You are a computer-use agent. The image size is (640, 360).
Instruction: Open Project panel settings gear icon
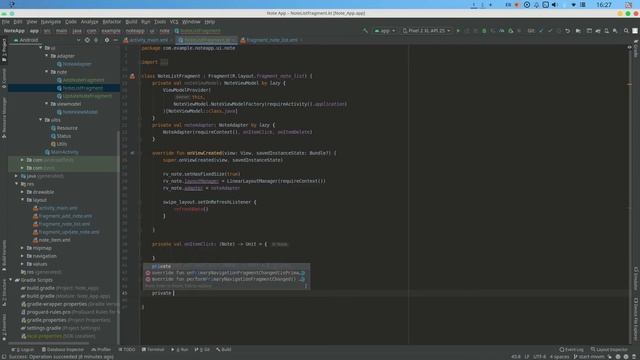click(107, 40)
